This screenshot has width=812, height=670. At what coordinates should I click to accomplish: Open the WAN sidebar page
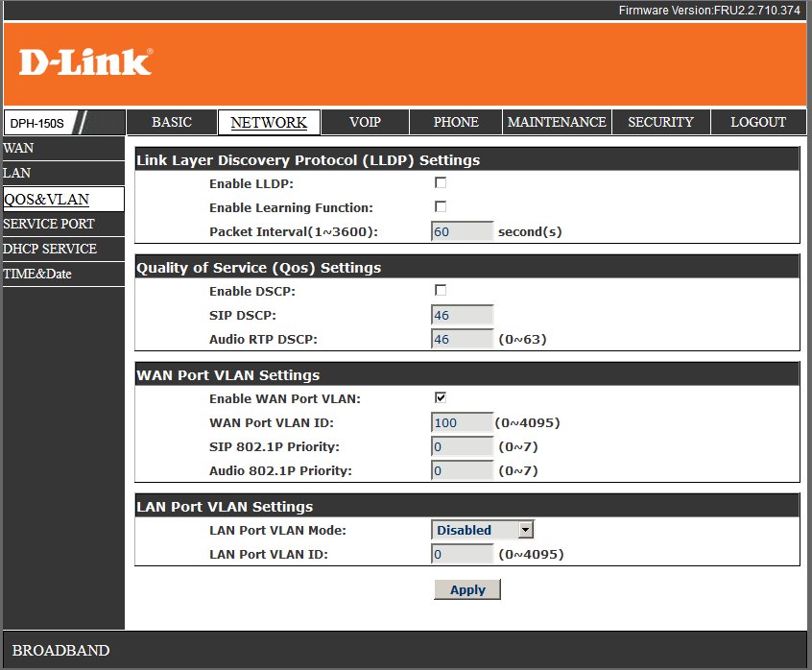(x=63, y=148)
